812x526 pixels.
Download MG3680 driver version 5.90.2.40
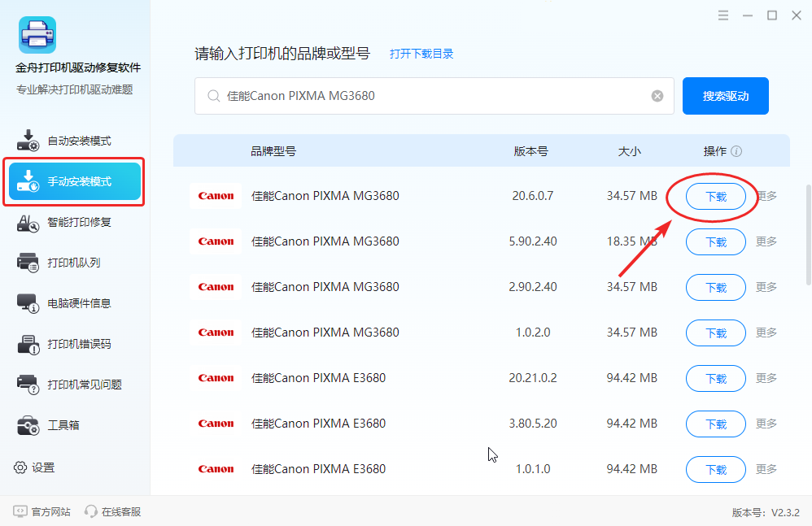716,242
